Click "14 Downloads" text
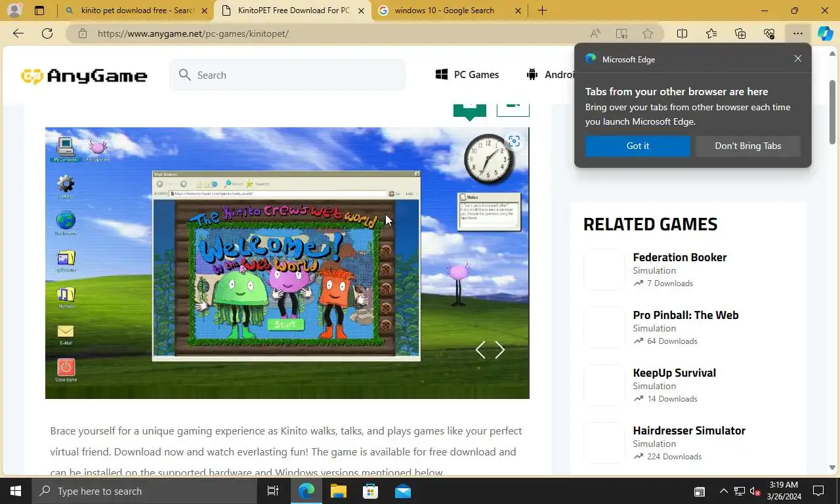The width and height of the screenshot is (840, 504). [x=672, y=399]
